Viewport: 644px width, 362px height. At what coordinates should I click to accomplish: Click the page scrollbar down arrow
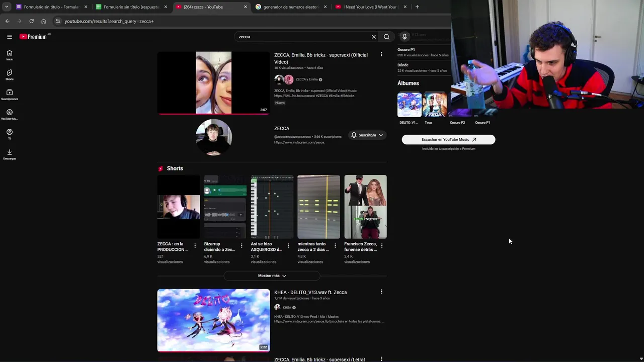(641, 358)
